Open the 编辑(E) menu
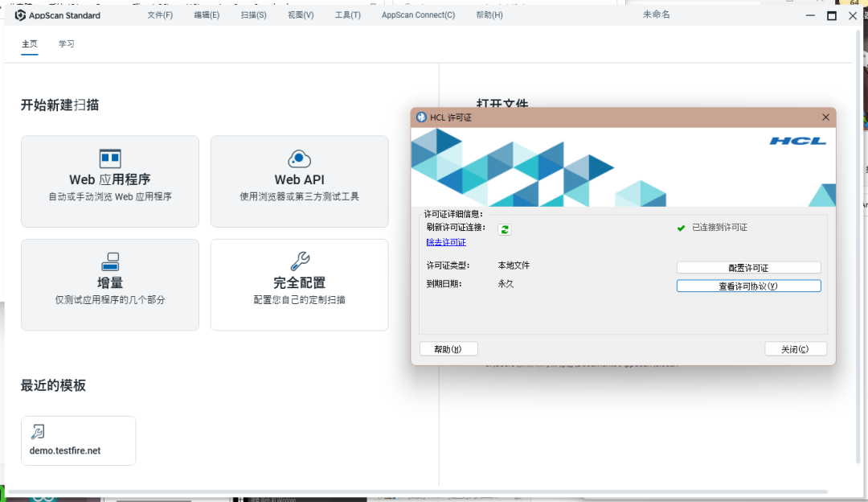Screen dimensions: 868x502 [207, 15]
